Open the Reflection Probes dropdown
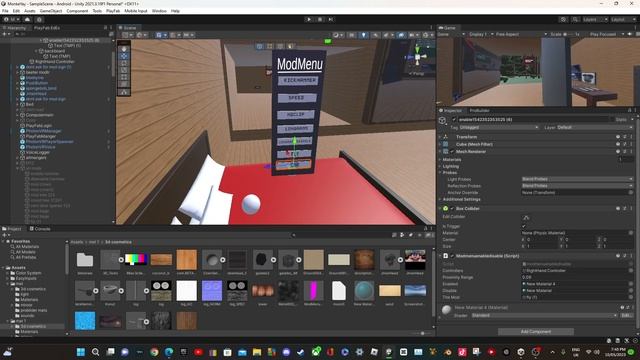 (577, 186)
